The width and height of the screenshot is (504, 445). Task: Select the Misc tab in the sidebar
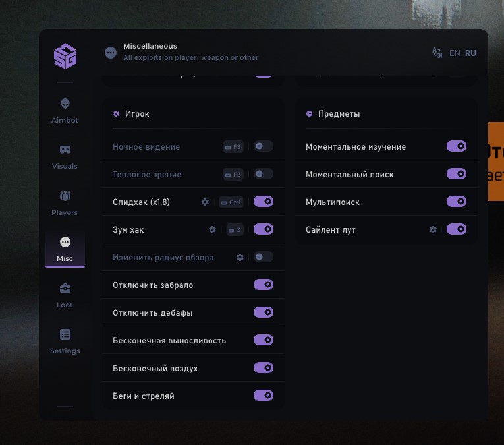click(65, 249)
